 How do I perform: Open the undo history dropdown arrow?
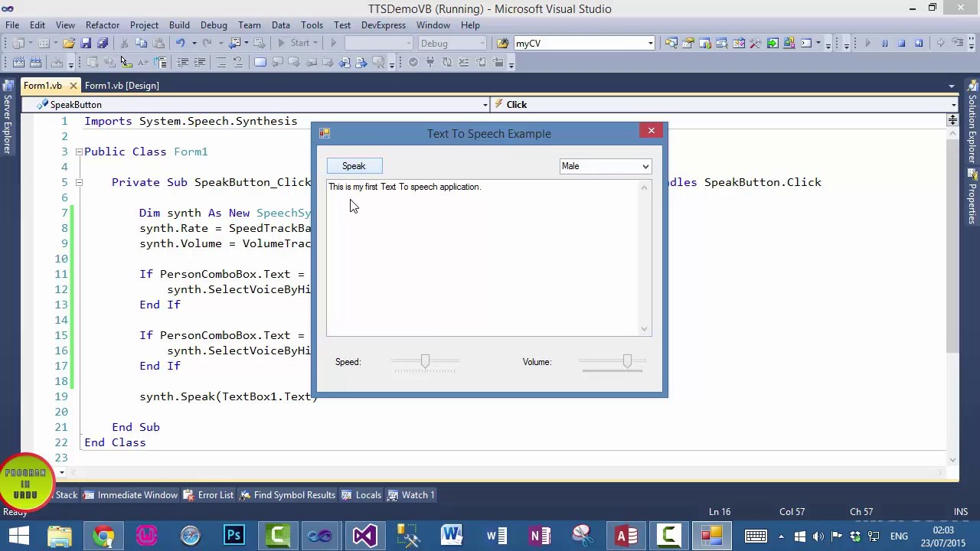click(x=194, y=43)
